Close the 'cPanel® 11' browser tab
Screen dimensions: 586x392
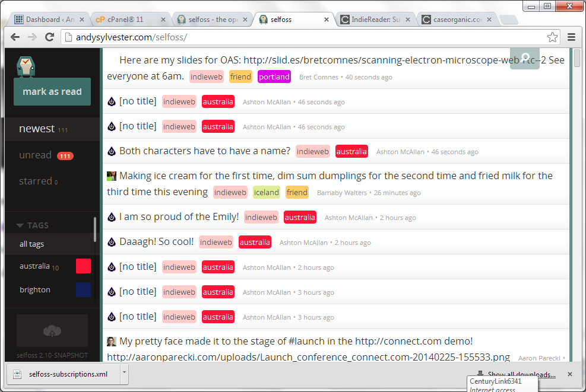coord(163,20)
